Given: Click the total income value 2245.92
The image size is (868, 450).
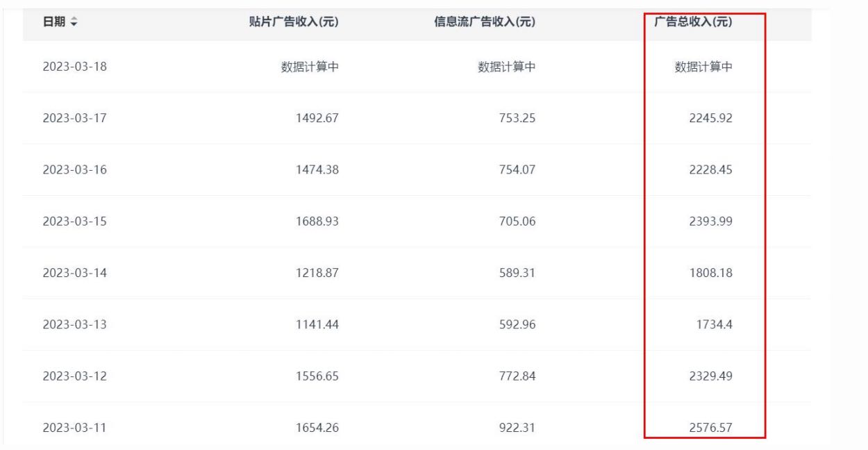Looking at the screenshot, I should point(710,118).
